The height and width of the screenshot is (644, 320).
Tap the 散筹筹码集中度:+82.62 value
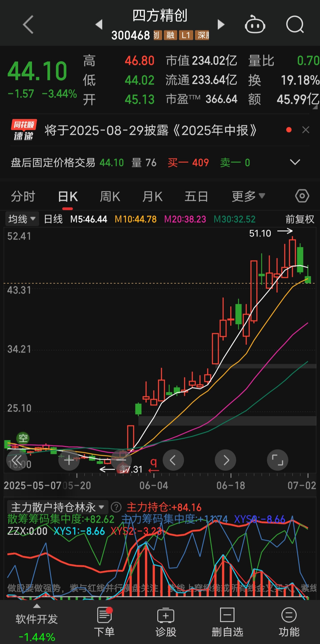coord(61,519)
